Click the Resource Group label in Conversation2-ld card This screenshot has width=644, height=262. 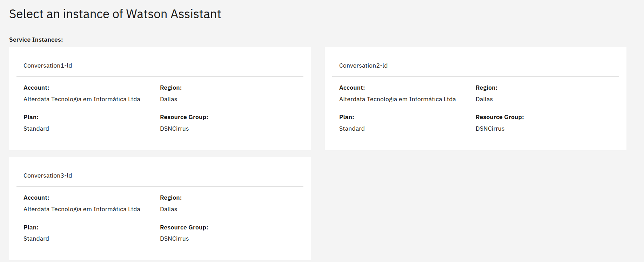pos(499,117)
